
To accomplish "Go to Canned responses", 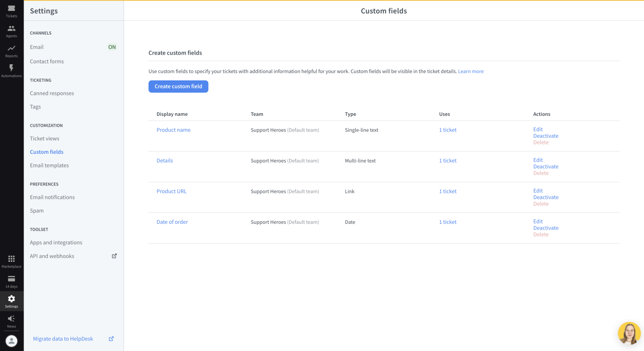I will point(52,94).
